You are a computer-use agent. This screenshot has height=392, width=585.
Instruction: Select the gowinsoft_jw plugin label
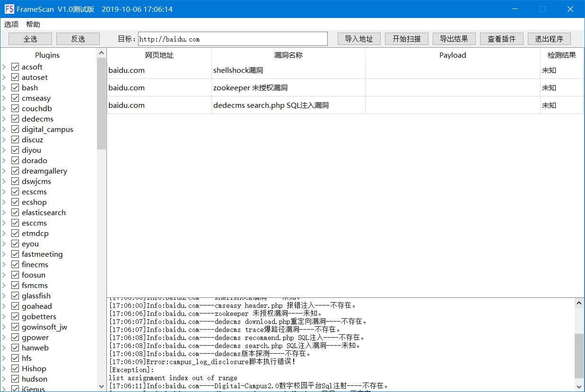click(x=44, y=327)
